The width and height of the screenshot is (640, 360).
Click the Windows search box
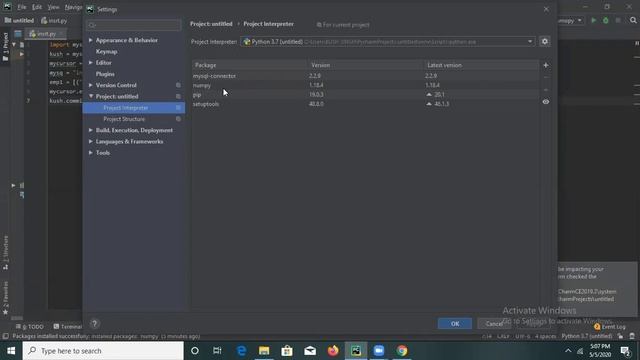tap(103, 351)
